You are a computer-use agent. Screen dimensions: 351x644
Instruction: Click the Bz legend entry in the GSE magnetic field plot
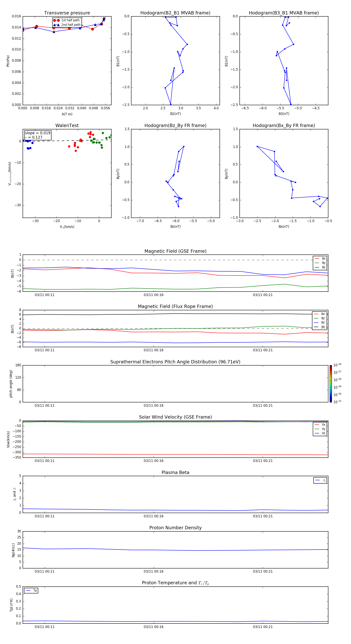coord(320,267)
